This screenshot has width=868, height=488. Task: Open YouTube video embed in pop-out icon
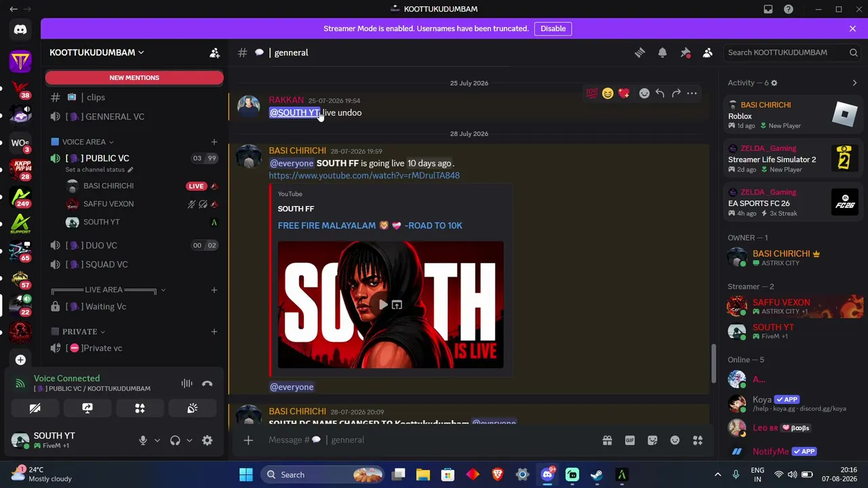[397, 305]
